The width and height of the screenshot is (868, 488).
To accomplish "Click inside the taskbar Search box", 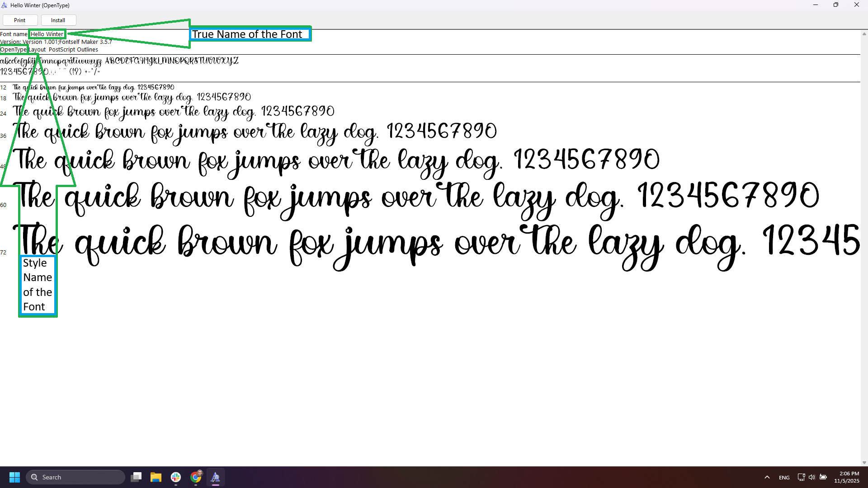I will point(75,477).
